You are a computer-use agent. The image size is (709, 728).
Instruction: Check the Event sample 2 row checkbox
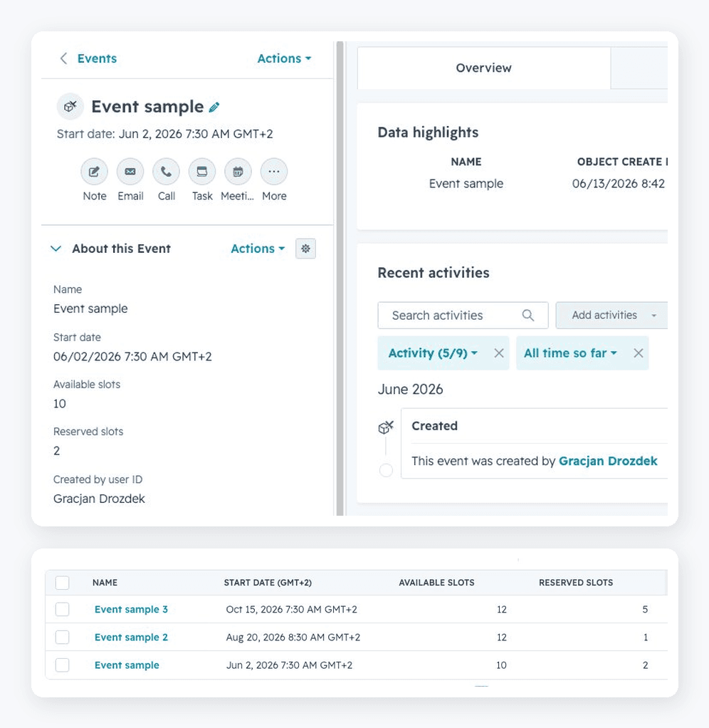point(62,637)
